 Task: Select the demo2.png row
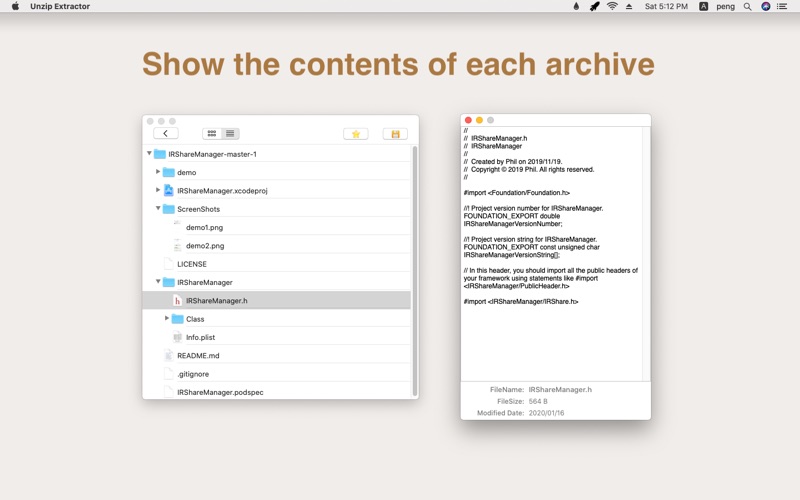277,245
